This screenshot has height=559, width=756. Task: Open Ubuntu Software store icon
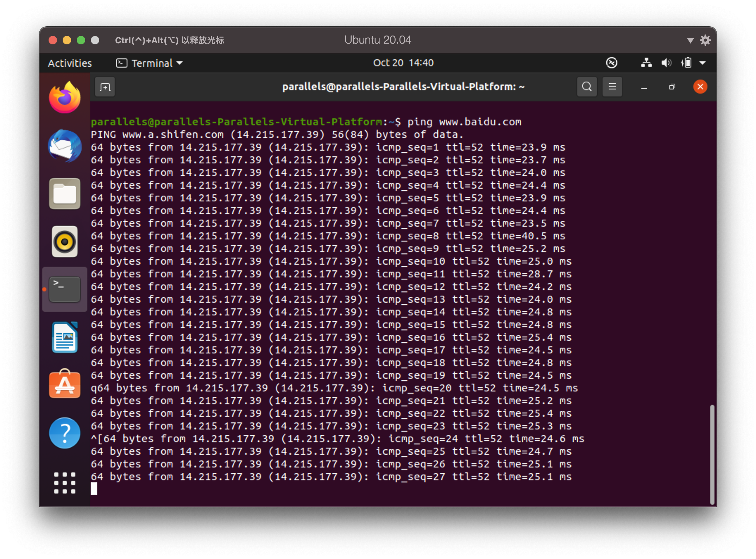tap(65, 384)
